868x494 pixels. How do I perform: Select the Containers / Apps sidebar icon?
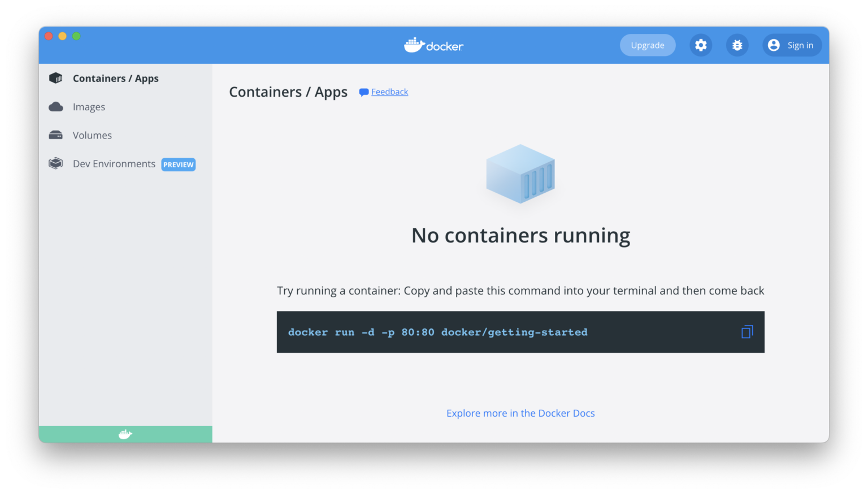(56, 78)
